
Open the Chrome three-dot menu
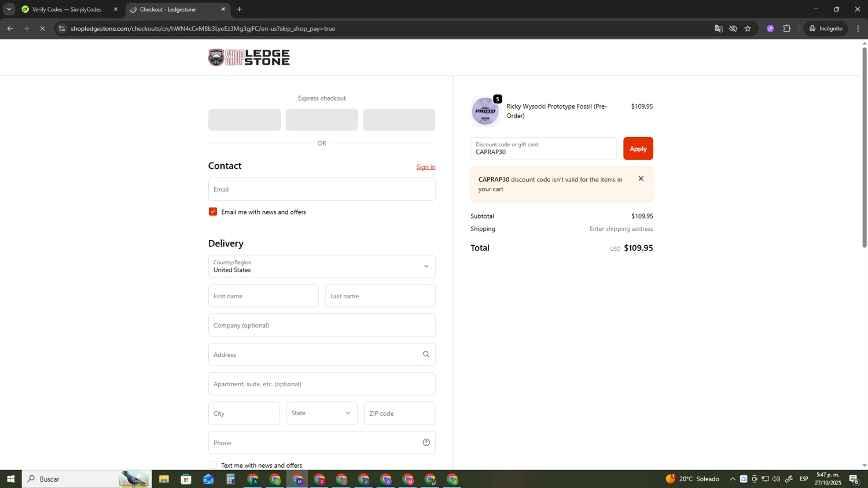click(858, 28)
